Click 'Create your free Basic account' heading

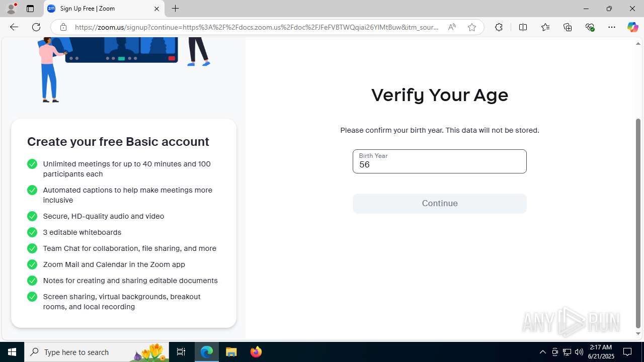[118, 142]
